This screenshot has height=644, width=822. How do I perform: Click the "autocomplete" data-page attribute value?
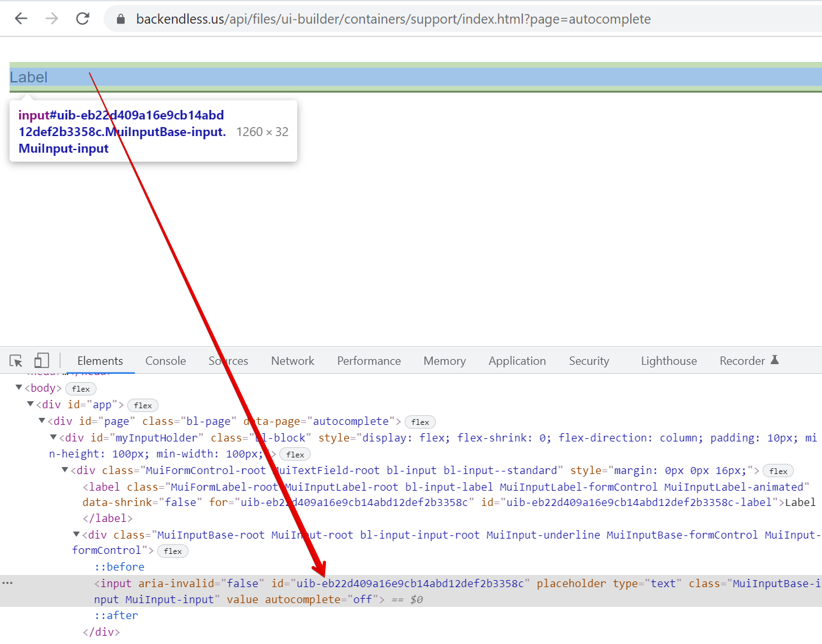(x=351, y=421)
